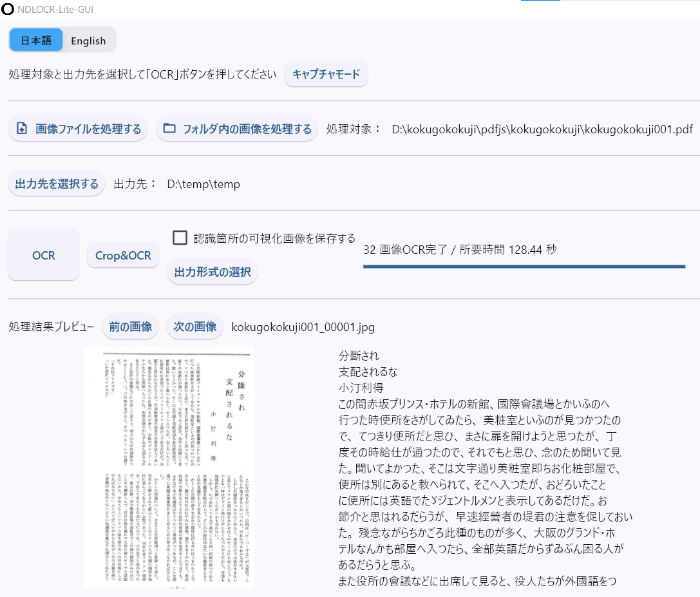Click the OCR progress bar
This screenshot has width=700, height=597.
tap(524, 266)
